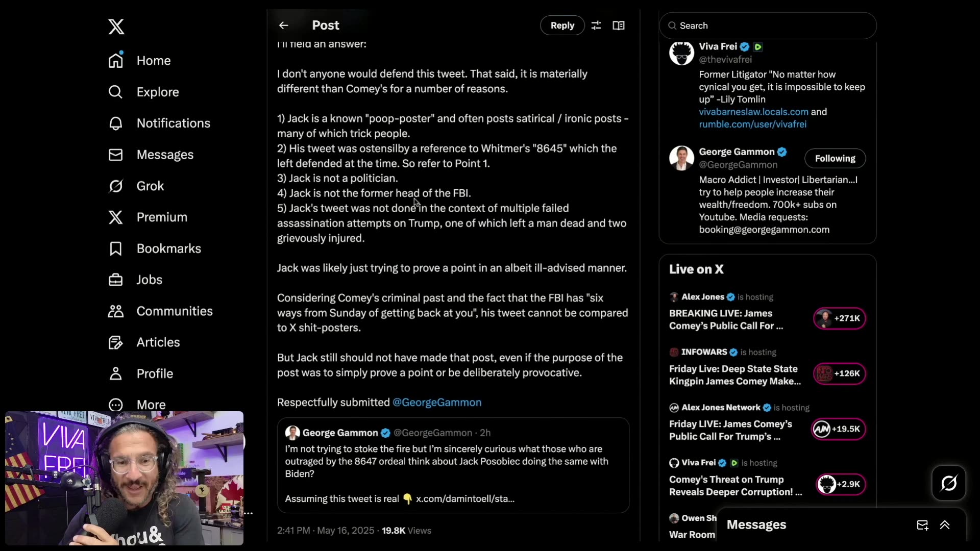Open vivabarneslaw.locals.com link
980x551 pixels.
[753, 112]
